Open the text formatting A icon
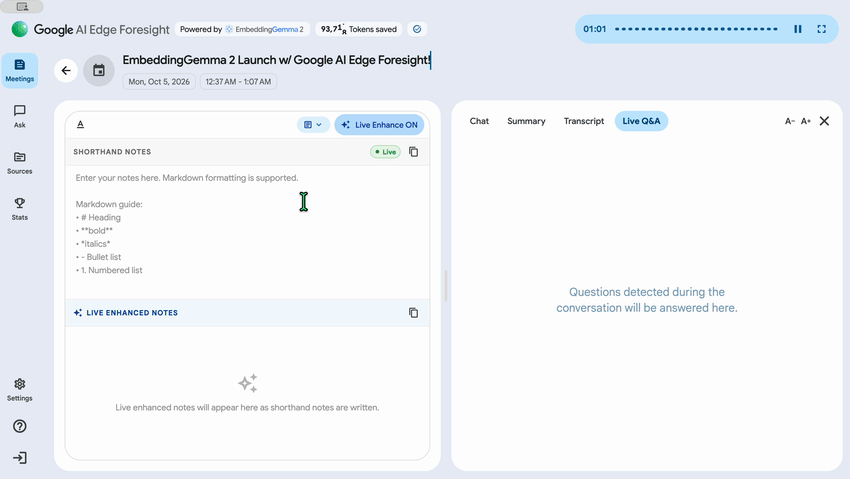This screenshot has width=850, height=479. (x=80, y=125)
